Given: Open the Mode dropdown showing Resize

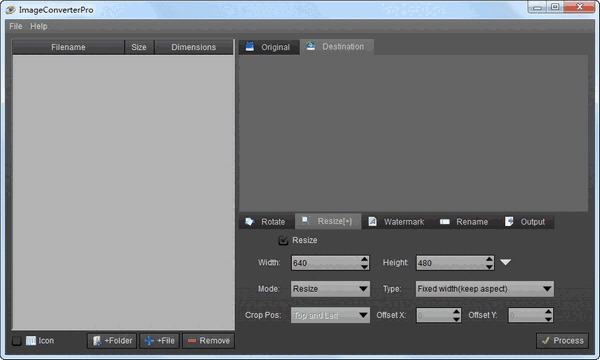Looking at the screenshot, I should point(330,289).
